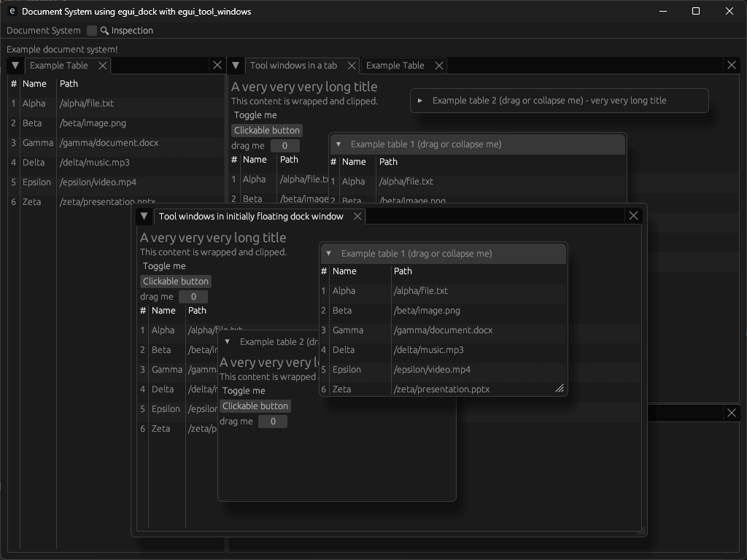Click drag me value in Example table 2 window

[273, 421]
